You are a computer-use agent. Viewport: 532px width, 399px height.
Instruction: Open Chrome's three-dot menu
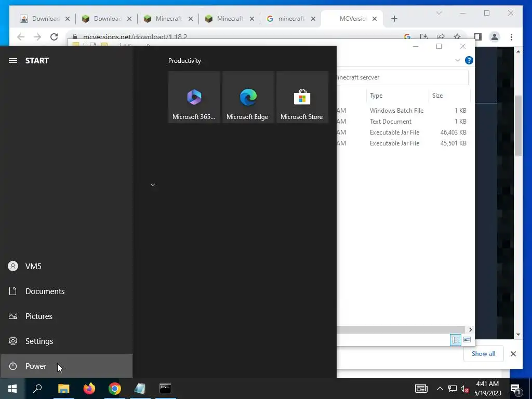511,37
